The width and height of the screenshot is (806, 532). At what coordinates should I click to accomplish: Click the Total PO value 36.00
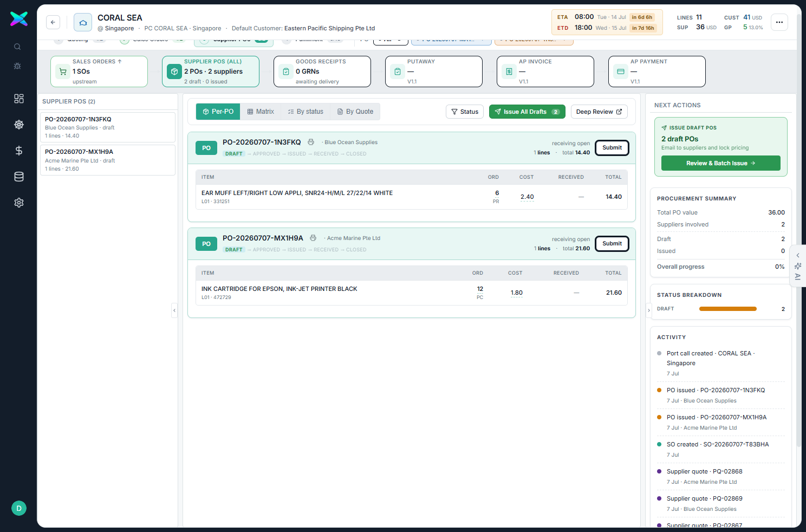(776, 212)
